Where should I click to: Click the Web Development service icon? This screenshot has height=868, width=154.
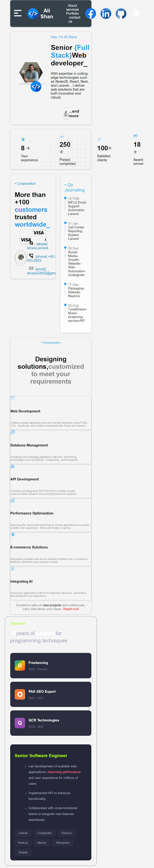[x=12, y=398]
